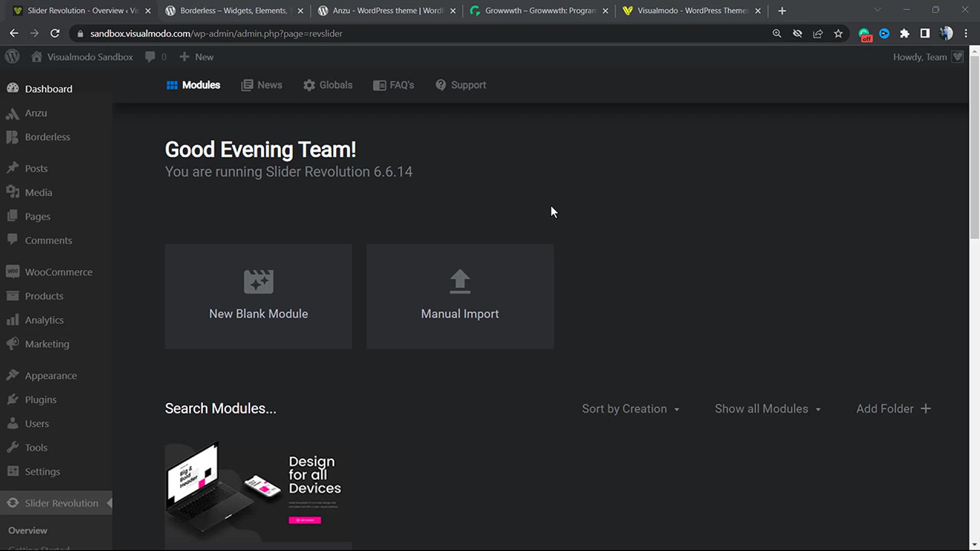Switch to the Borderless browser tab

point(234,10)
